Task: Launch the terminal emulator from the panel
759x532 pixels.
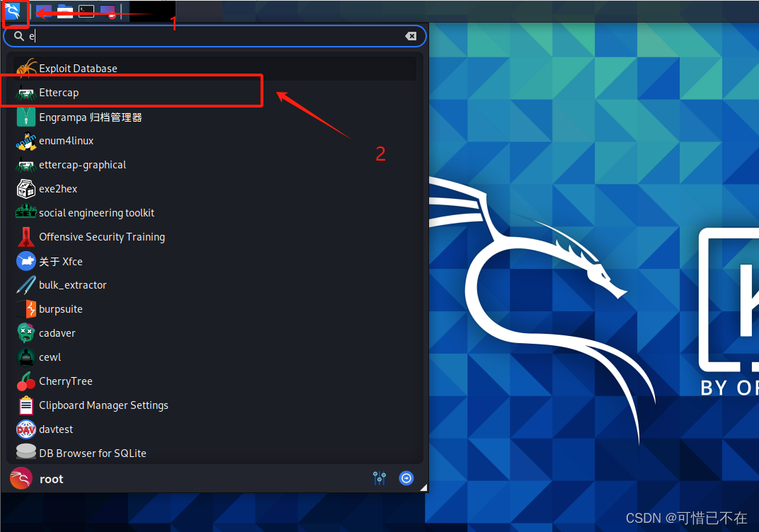Action: (86, 11)
